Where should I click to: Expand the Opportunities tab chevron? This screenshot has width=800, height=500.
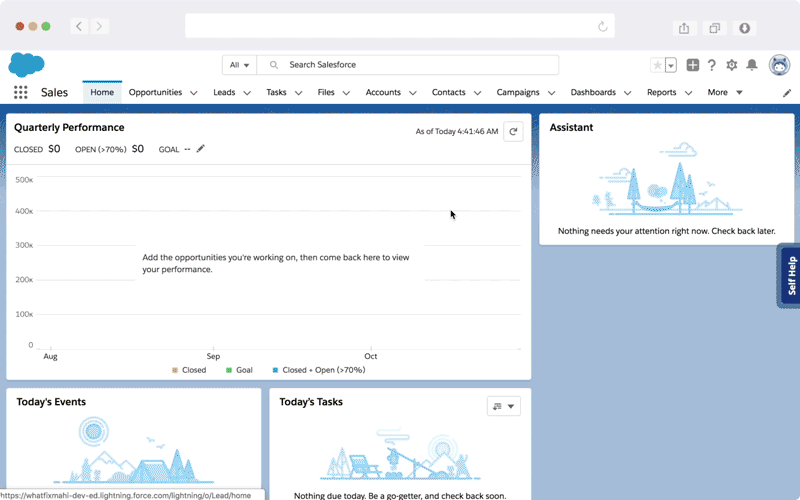194,93
